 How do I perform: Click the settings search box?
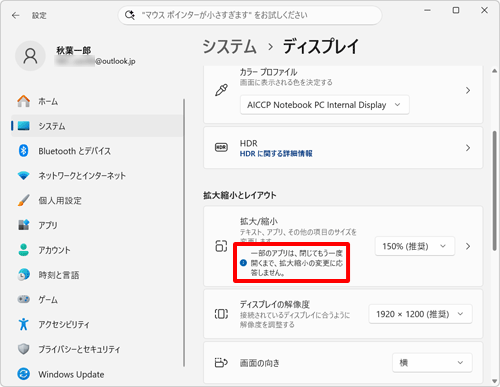point(250,15)
